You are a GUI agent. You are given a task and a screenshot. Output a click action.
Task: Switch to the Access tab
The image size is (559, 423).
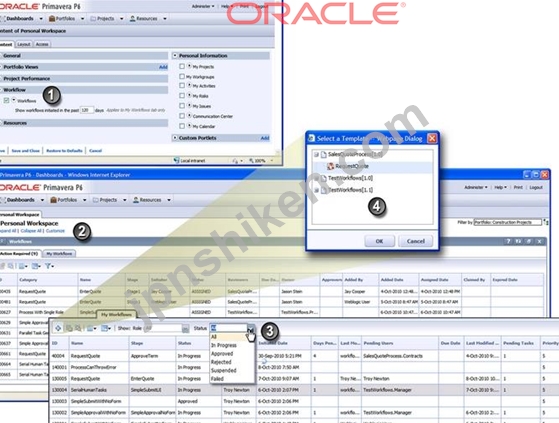point(42,44)
